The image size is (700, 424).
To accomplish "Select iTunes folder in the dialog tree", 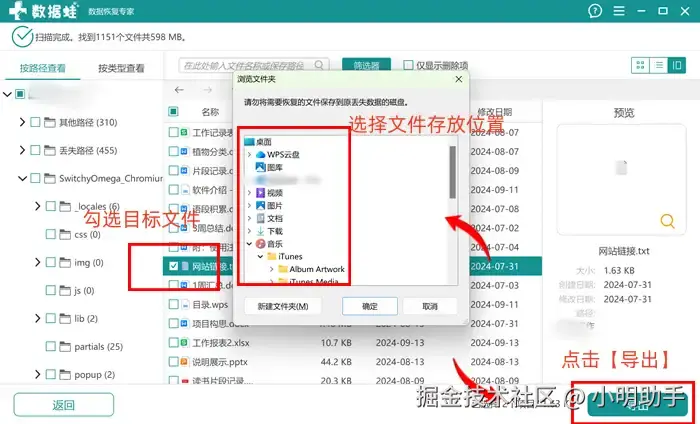I will click(285, 257).
